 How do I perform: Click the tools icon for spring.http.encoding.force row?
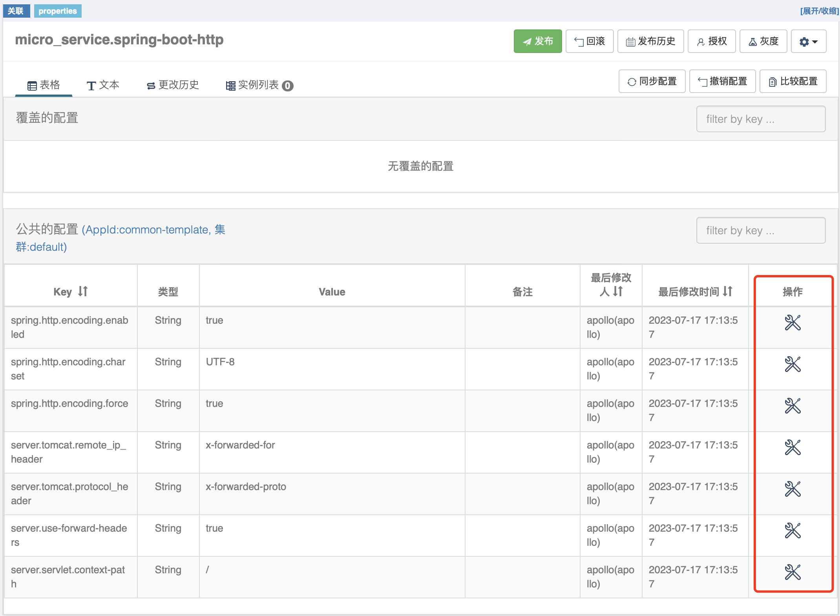tap(792, 406)
